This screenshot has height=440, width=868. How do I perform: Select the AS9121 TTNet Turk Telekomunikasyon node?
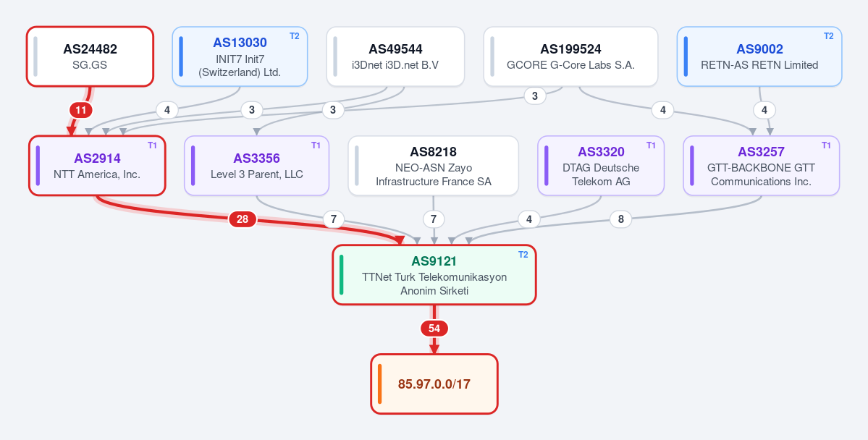point(434,274)
